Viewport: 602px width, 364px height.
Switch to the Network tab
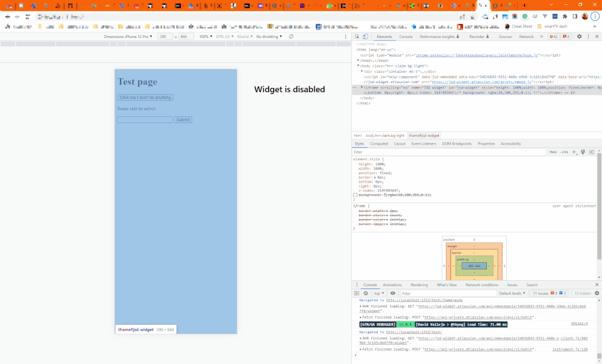tap(526, 37)
